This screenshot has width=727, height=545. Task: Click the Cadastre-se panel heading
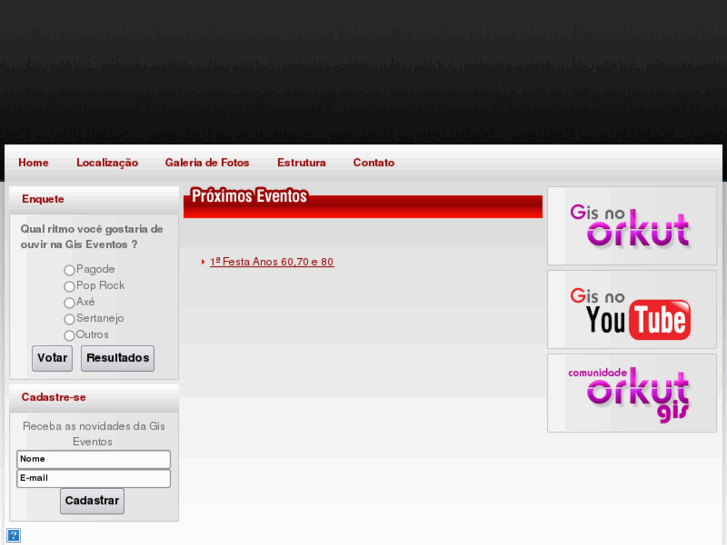(54, 397)
